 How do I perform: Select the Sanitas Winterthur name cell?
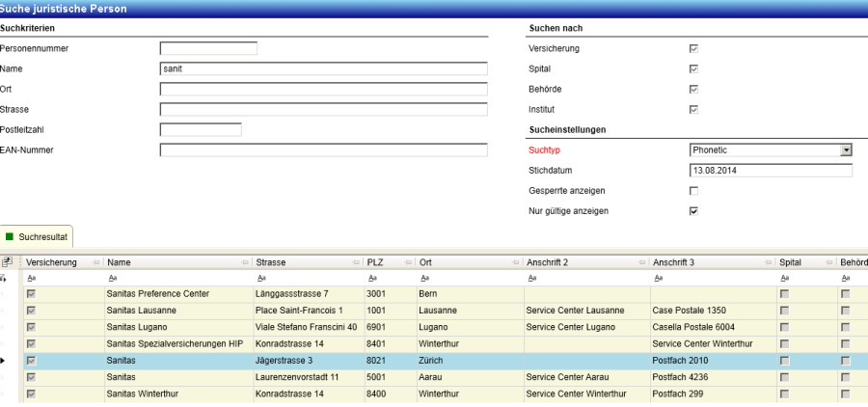(178, 394)
